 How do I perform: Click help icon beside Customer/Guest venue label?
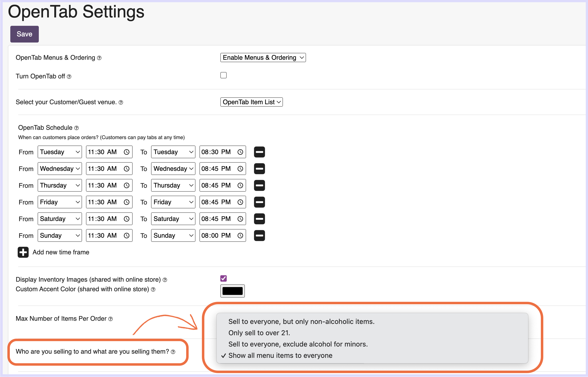(x=121, y=102)
